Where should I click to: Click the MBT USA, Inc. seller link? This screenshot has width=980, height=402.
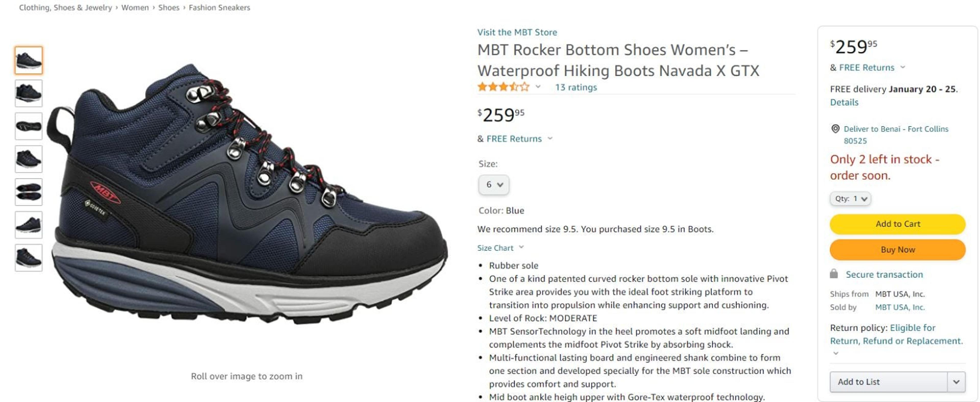click(x=900, y=307)
